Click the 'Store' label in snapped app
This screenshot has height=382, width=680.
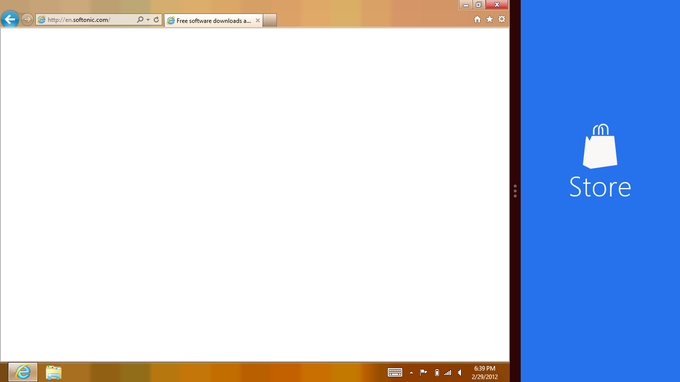[600, 187]
